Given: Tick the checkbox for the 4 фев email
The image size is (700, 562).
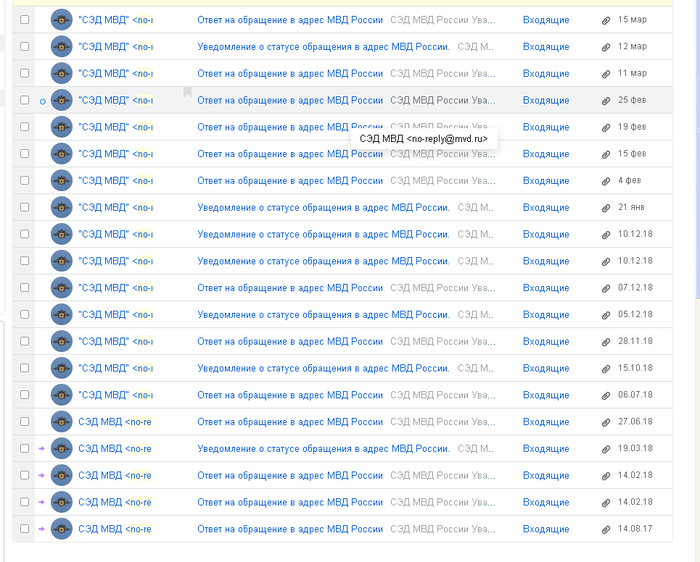Looking at the screenshot, I should (x=25, y=181).
